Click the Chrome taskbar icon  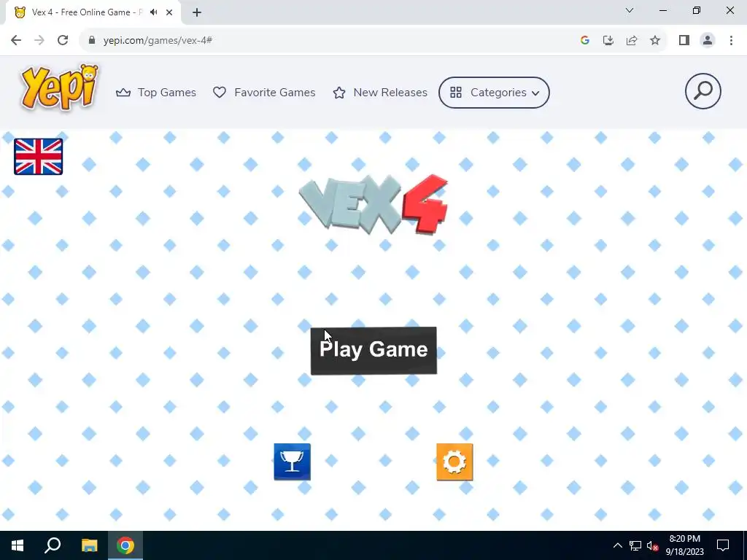125,545
